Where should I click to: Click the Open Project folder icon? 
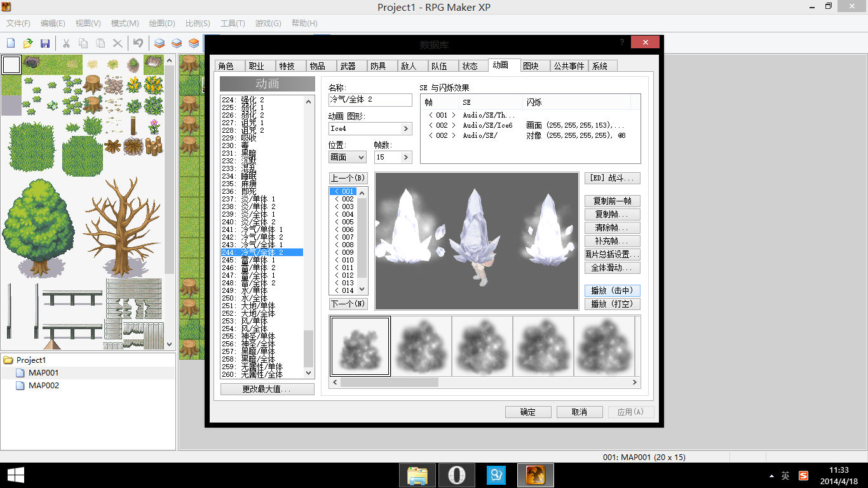28,43
